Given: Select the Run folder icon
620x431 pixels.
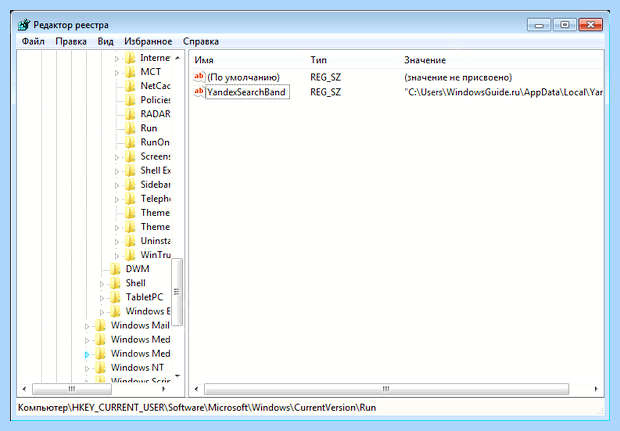Looking at the screenshot, I should point(130,129).
